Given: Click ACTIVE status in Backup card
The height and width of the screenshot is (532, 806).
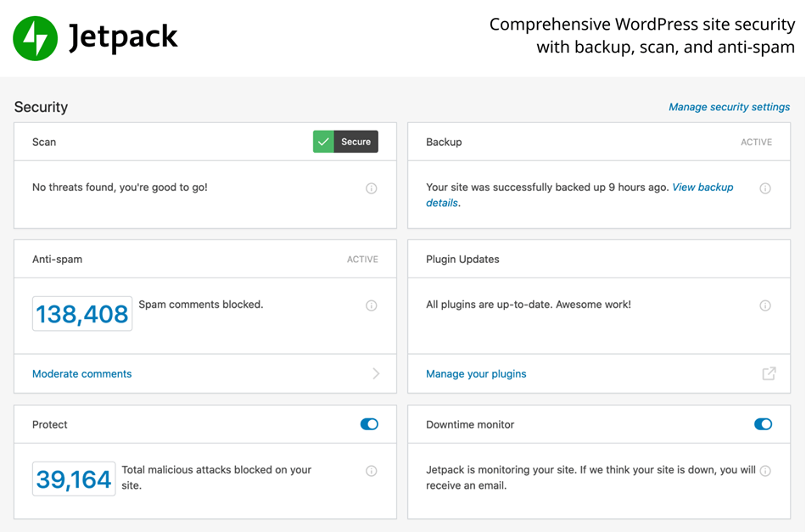Looking at the screenshot, I should click(756, 143).
